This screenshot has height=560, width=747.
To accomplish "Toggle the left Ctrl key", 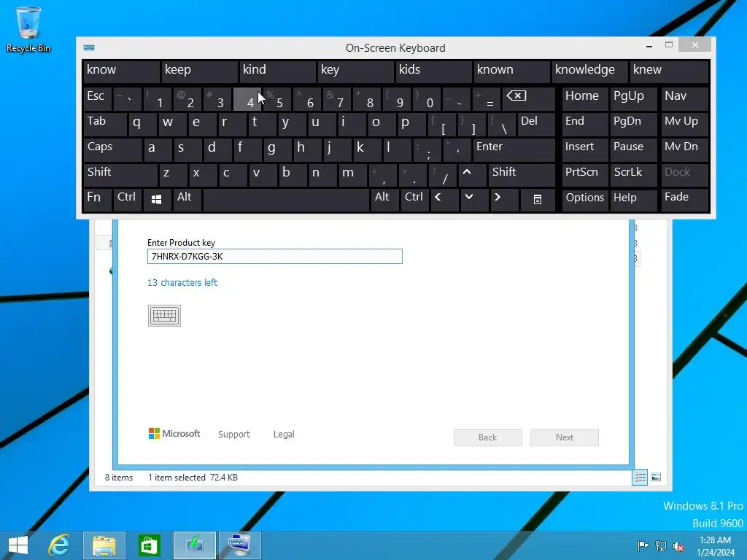I will click(x=128, y=200).
